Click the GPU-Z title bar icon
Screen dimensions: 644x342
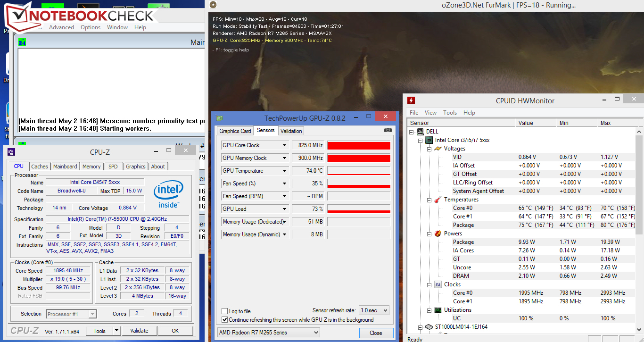pos(219,117)
